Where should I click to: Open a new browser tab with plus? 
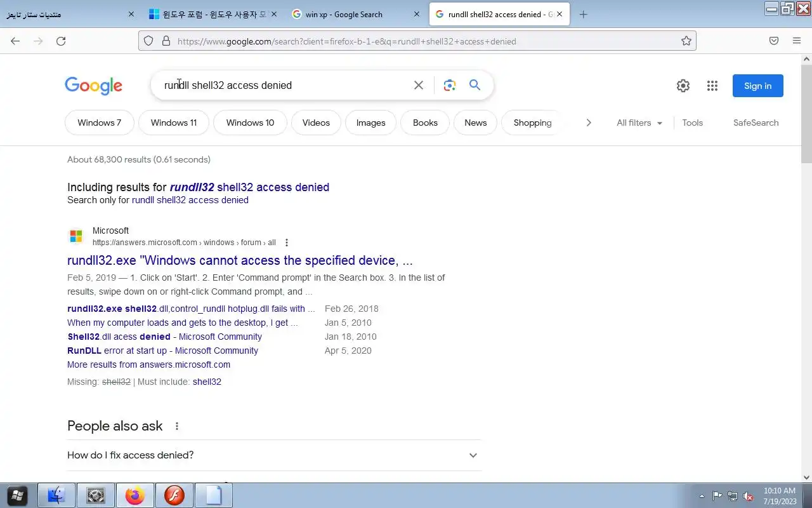click(584, 14)
